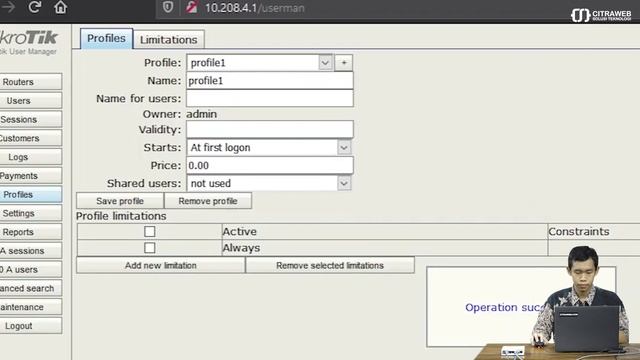The height and width of the screenshot is (360, 640).
Task: Open Advanced search in the sidebar
Action: [31, 288]
